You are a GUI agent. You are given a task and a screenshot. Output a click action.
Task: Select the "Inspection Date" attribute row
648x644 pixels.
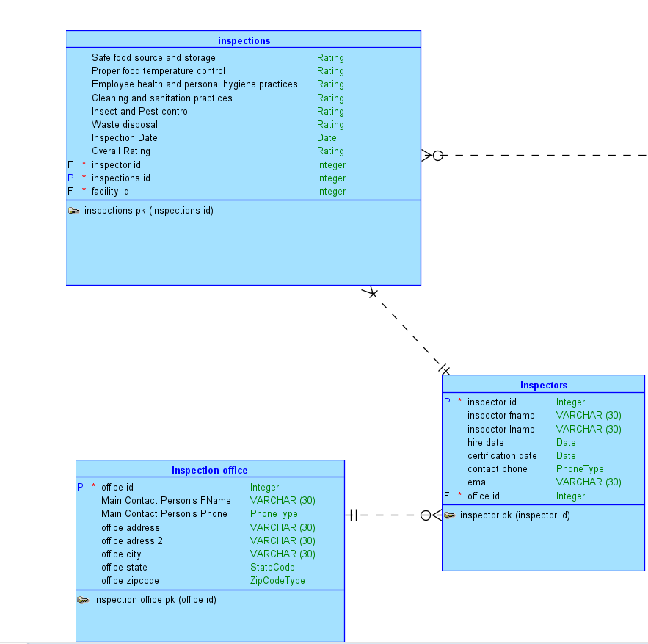124,137
